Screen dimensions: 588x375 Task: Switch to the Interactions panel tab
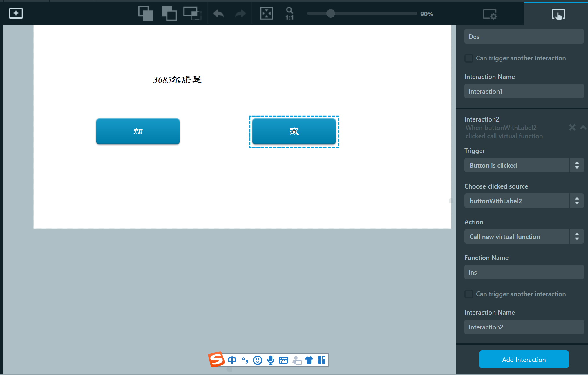(x=558, y=13)
